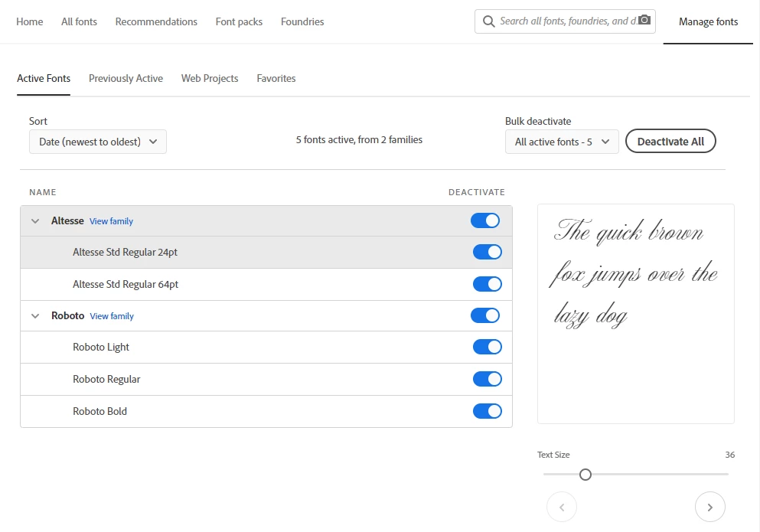Toggle off the Roboto family switch
Viewport: 760px width, 532px height.
coord(485,315)
